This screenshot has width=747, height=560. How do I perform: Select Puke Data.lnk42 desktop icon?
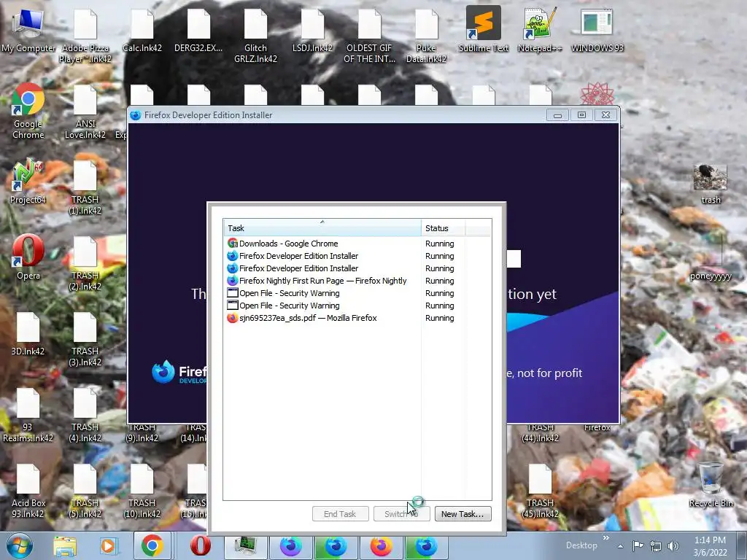click(x=426, y=36)
